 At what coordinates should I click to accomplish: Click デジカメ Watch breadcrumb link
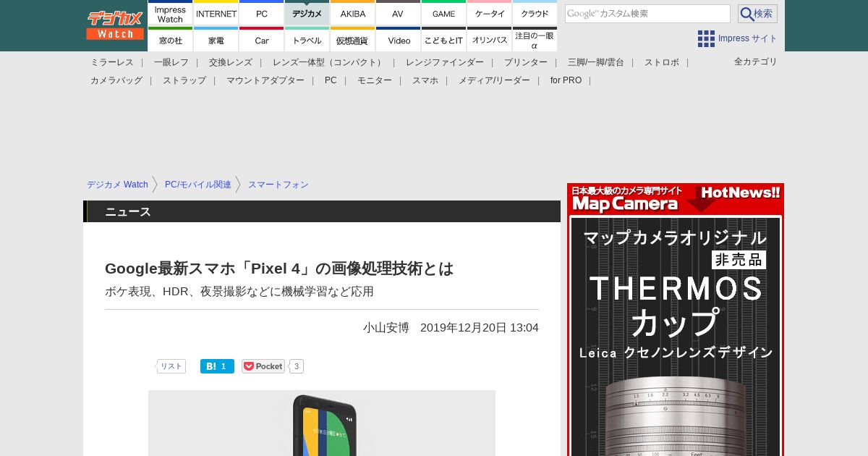(117, 185)
